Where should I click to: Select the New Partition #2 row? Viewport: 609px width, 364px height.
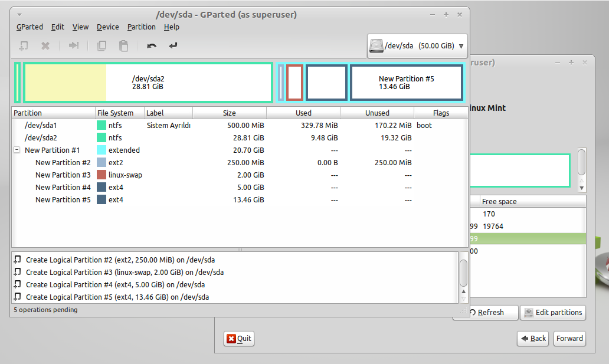[240, 163]
